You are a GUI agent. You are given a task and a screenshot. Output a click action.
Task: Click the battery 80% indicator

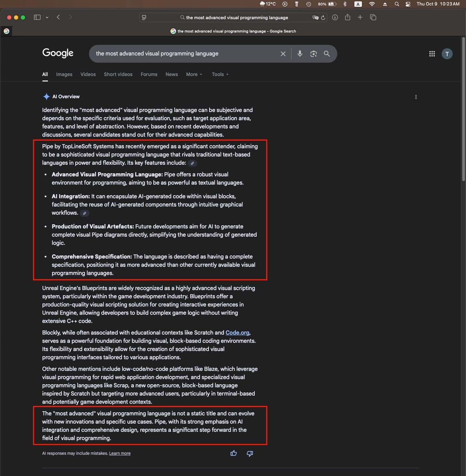point(327,4)
